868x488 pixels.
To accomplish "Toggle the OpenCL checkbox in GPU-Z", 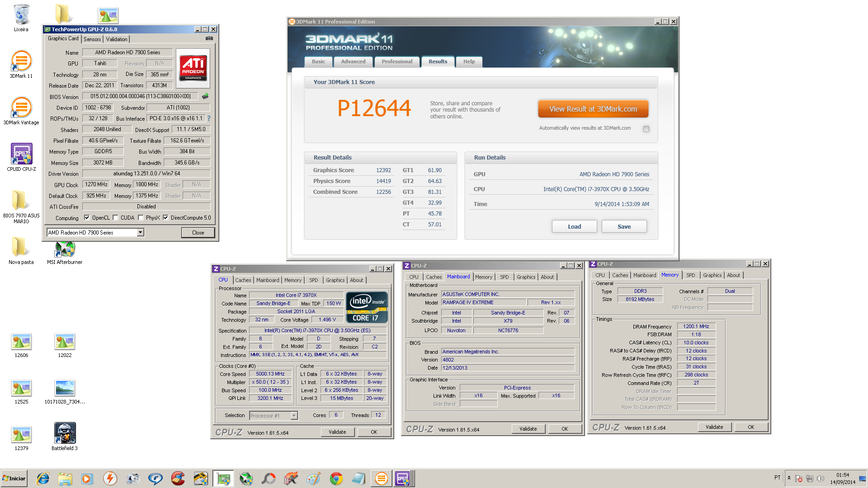I will pos(87,217).
